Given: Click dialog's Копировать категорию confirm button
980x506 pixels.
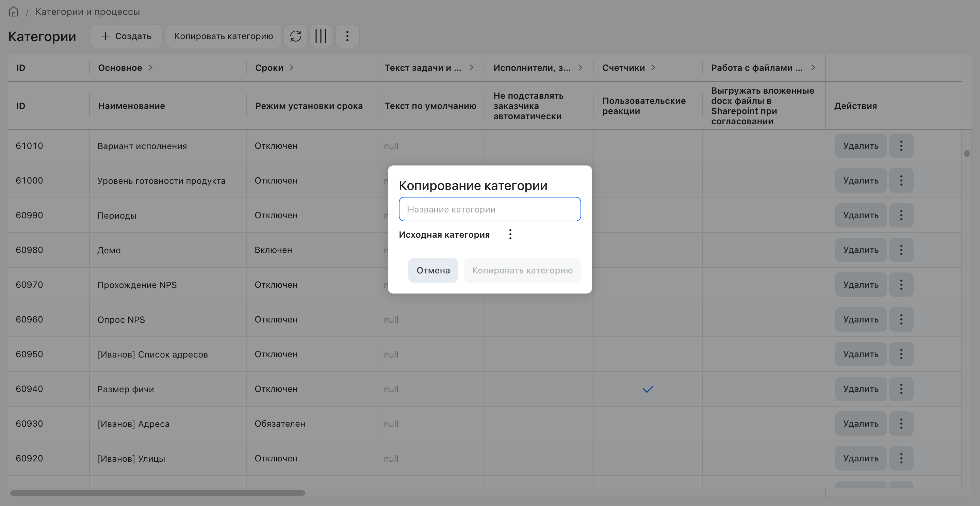Looking at the screenshot, I should coord(522,270).
